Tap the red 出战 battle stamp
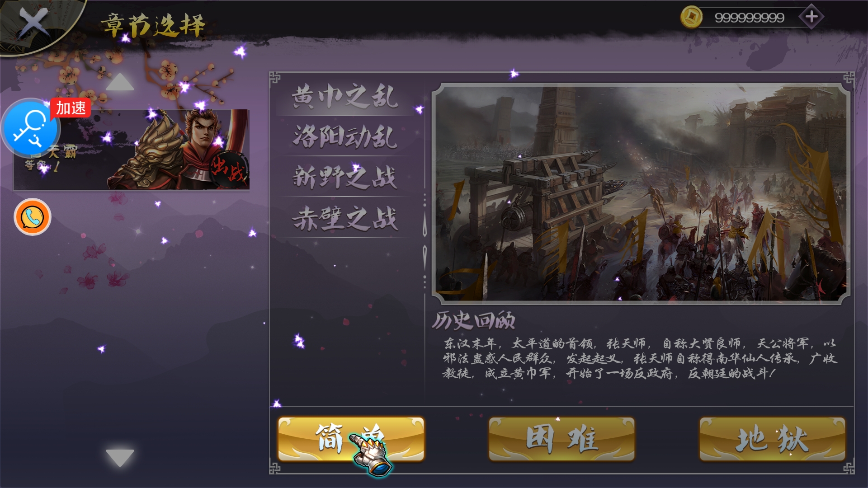Screen dimensions: 868x488 [x=230, y=170]
